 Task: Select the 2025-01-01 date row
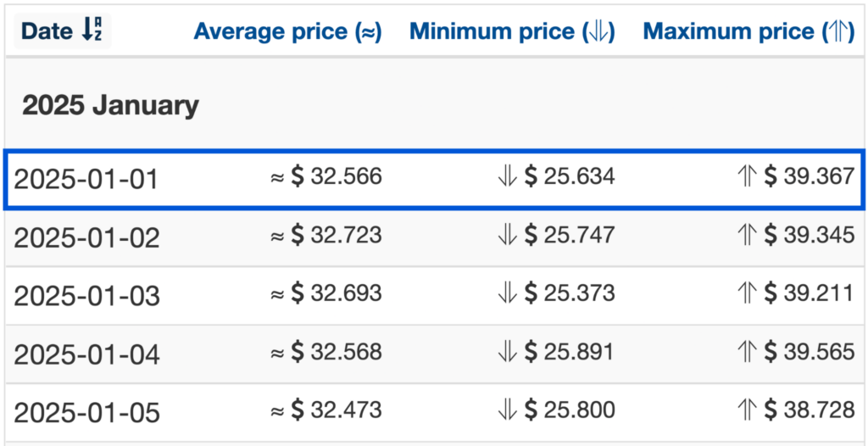pyautogui.click(x=434, y=180)
